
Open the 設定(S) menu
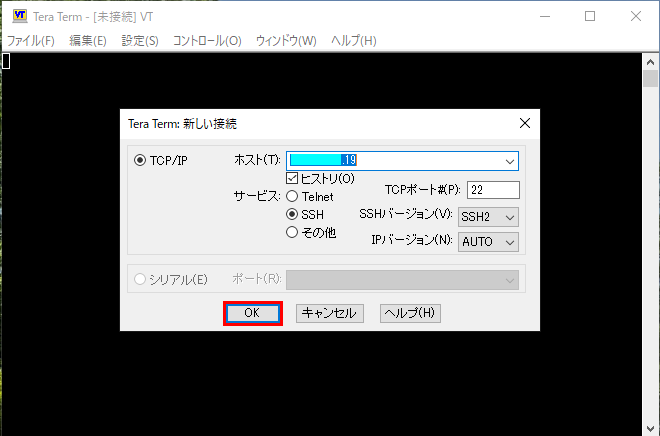pyautogui.click(x=140, y=40)
